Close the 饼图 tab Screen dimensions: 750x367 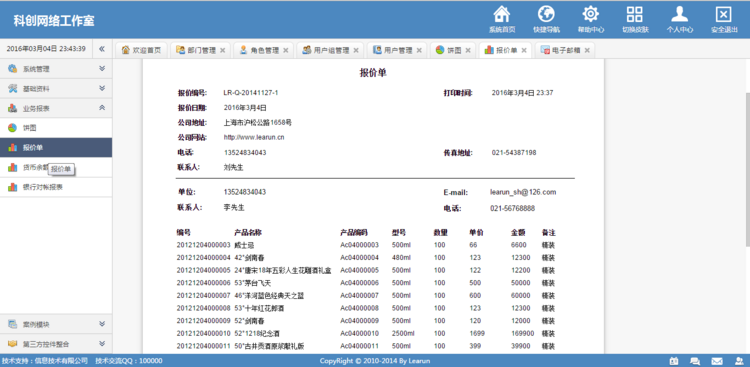468,50
